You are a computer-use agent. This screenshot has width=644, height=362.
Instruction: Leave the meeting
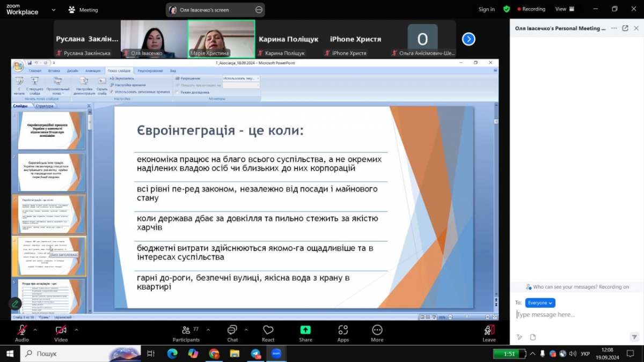(x=489, y=331)
